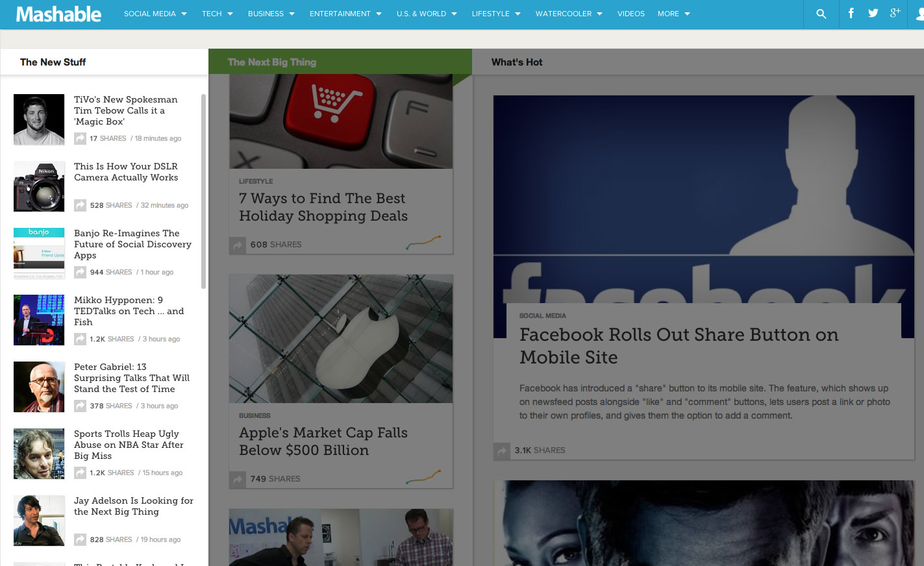This screenshot has width=924, height=566.
Task: Share the Holiday Shopping Deals card
Action: pos(238,245)
